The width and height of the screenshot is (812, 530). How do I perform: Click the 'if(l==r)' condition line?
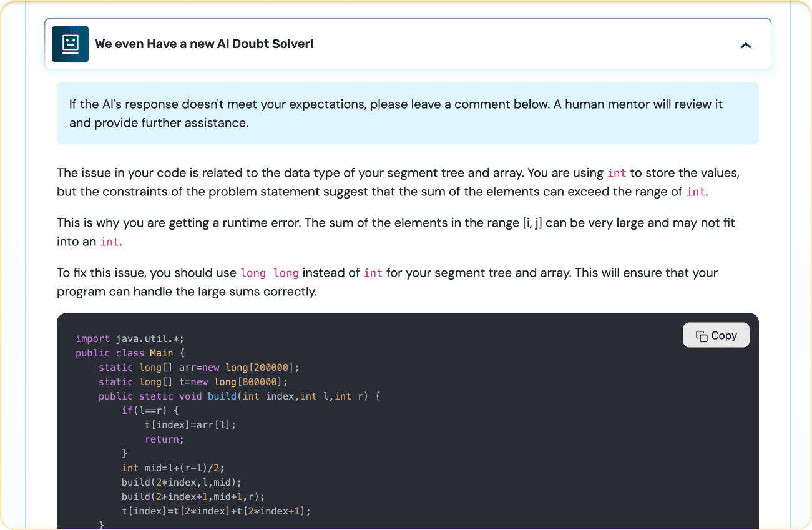coord(150,411)
